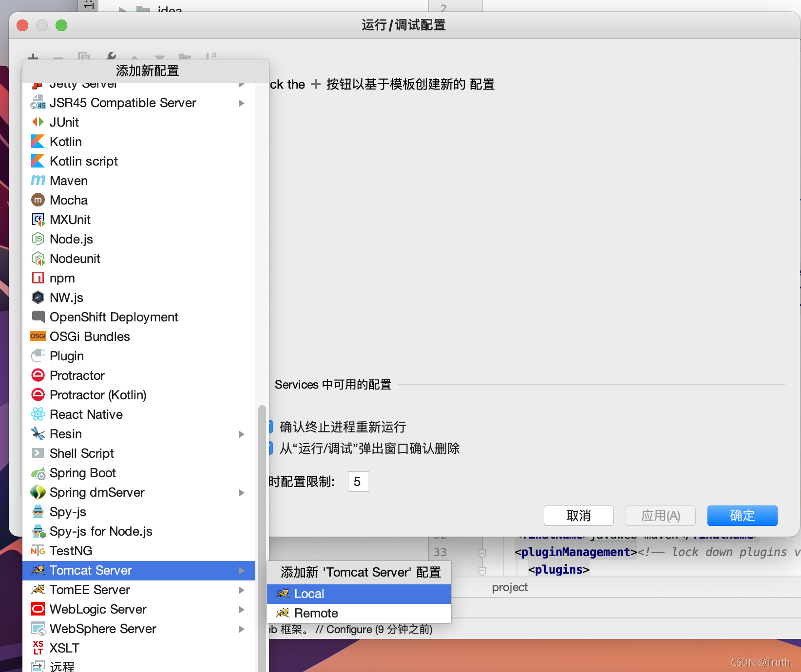Expand JSR45 Compatible Server submenu arrow

(x=242, y=103)
